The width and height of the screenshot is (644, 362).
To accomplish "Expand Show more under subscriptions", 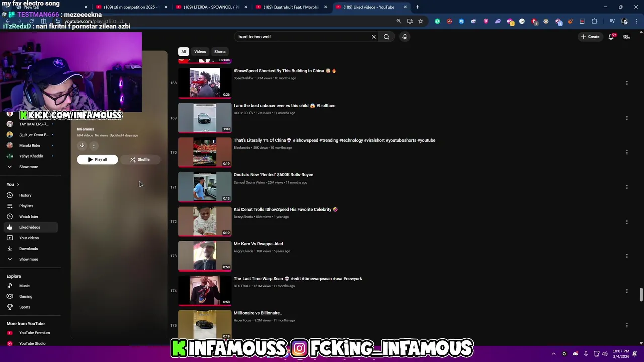I will (29, 167).
